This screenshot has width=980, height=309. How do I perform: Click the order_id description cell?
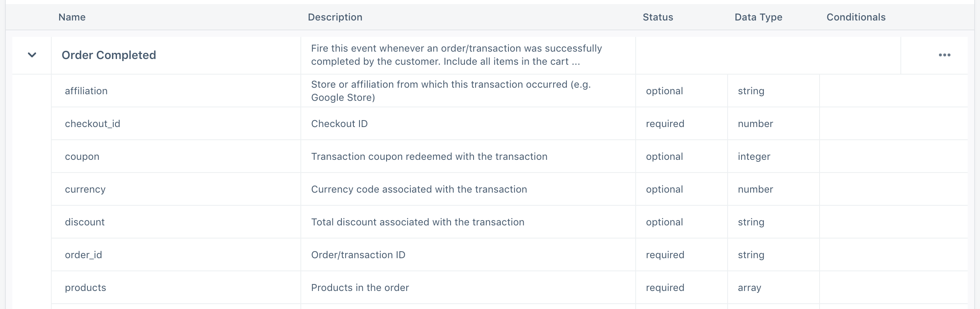[x=358, y=254]
